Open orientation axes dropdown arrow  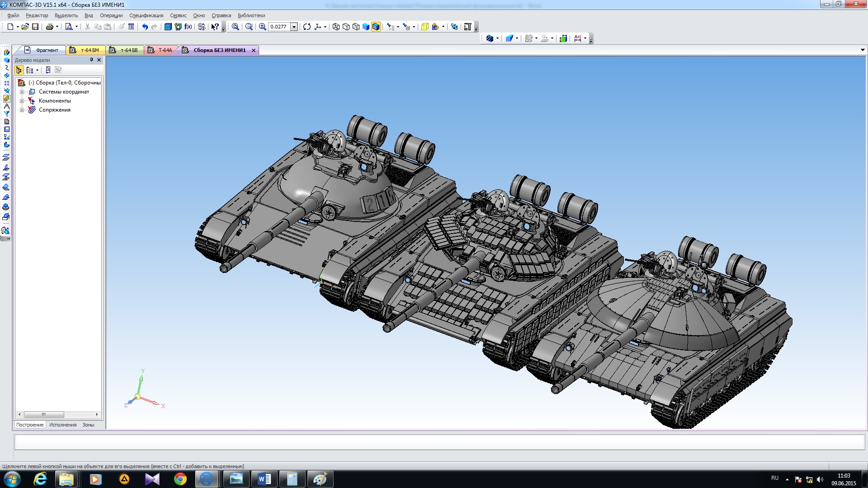click(x=325, y=27)
